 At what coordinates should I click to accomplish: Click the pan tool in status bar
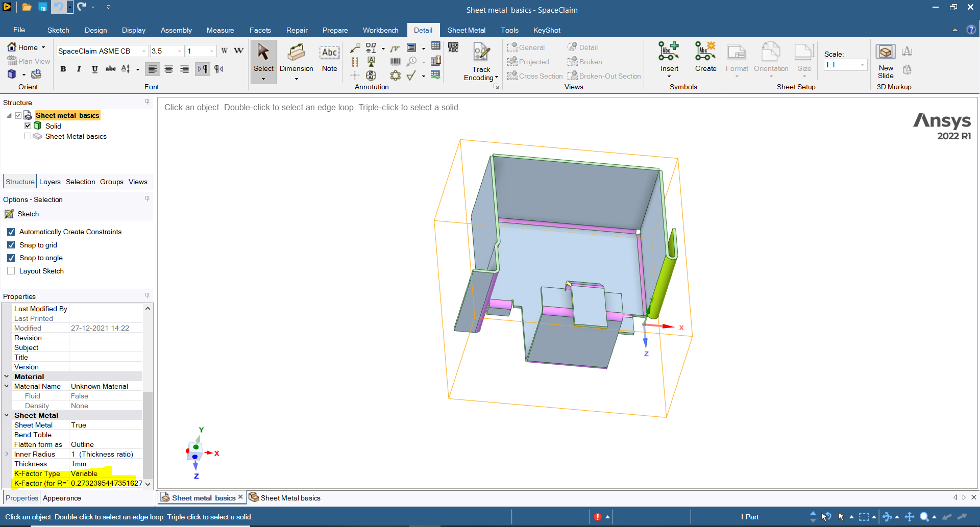pyautogui.click(x=910, y=517)
